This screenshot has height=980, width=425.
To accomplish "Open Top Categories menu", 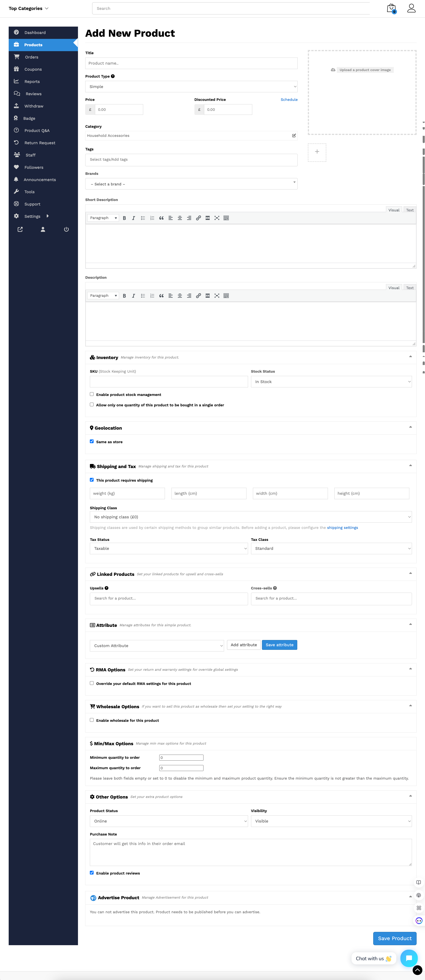I will tap(28, 8).
